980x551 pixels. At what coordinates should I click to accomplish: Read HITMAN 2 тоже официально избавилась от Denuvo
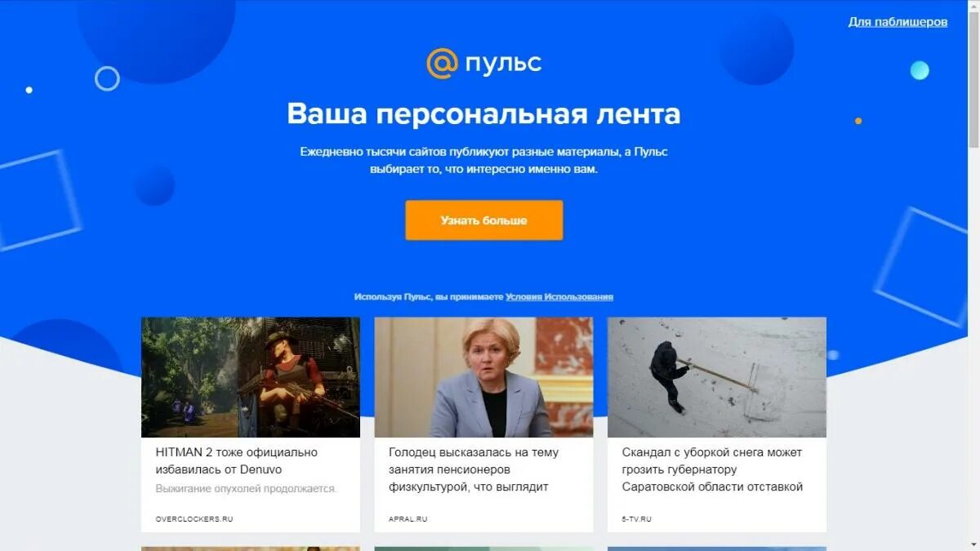click(x=237, y=461)
